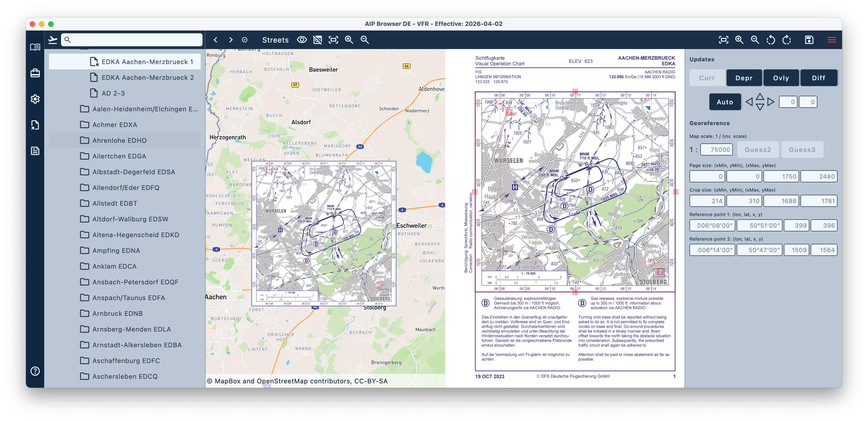Rotate chart counterclockwise
The width and height of the screenshot is (868, 422).
click(x=771, y=40)
